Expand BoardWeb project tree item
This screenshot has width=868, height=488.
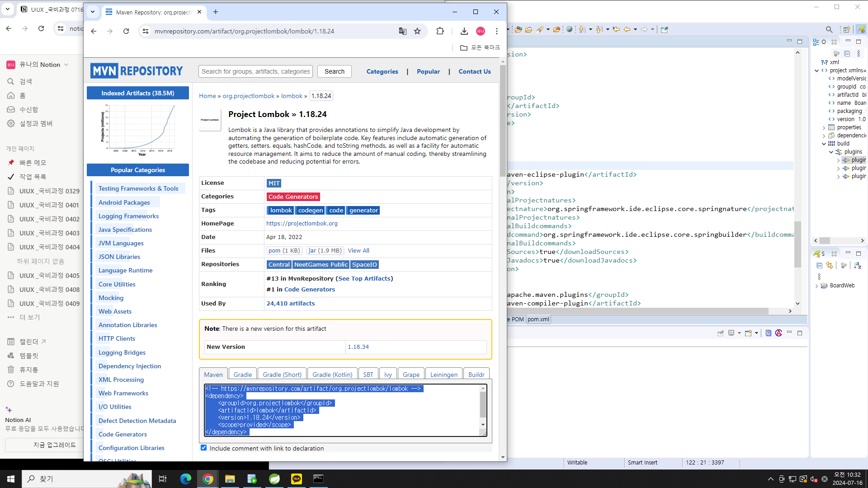pyautogui.click(x=816, y=286)
